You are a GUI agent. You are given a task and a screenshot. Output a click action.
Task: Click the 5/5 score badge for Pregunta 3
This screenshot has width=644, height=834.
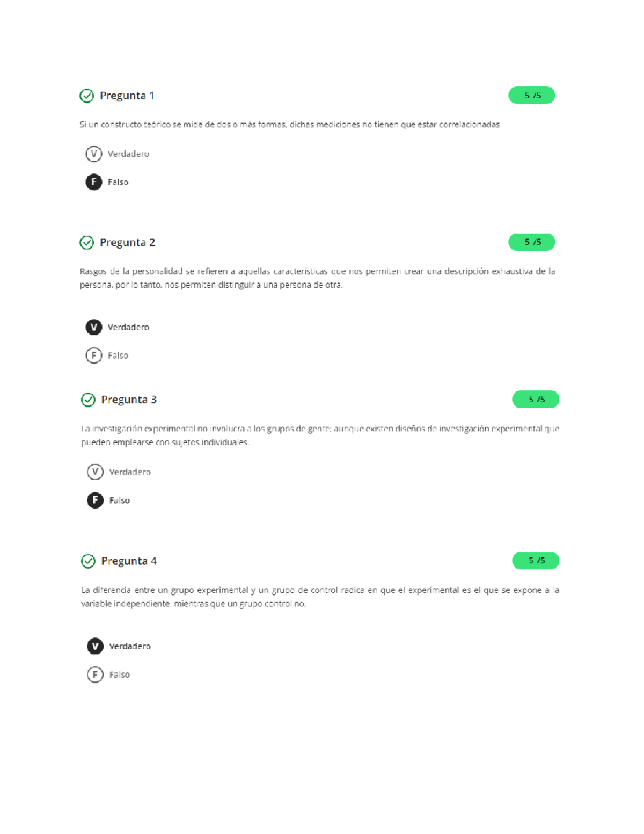point(536,400)
